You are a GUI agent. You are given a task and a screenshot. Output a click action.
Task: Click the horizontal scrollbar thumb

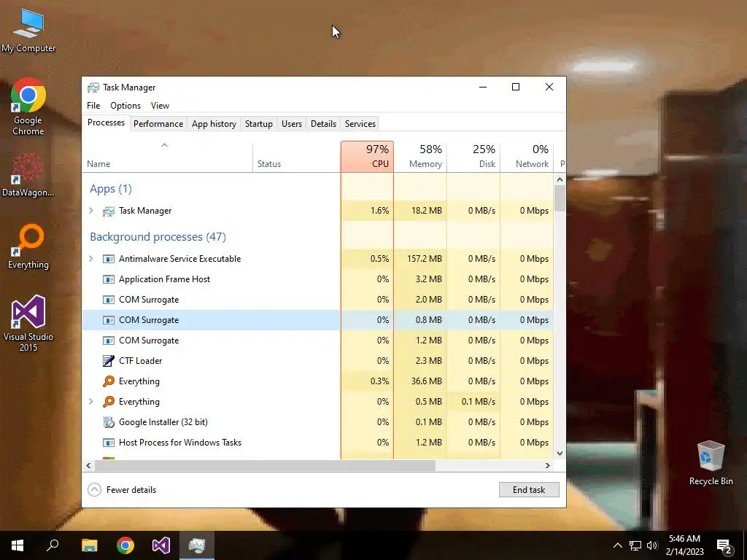(x=265, y=465)
